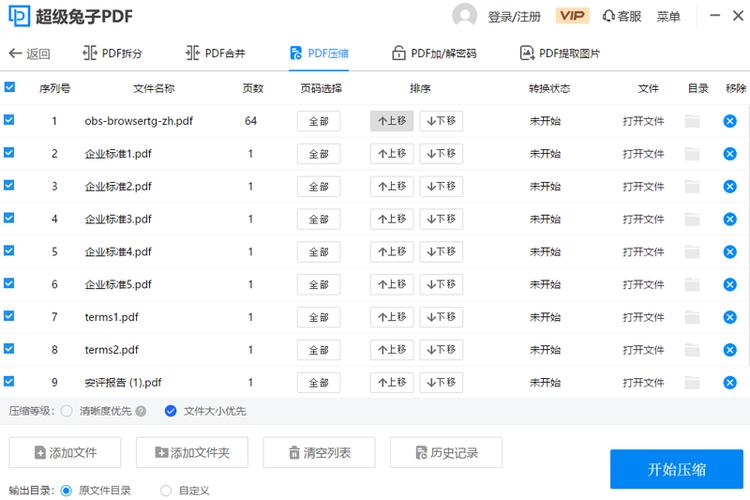Open page selection 全部 for obs-browsertg-zh.pdf
Image resolution: width=750 pixels, height=500 pixels.
pyautogui.click(x=319, y=121)
